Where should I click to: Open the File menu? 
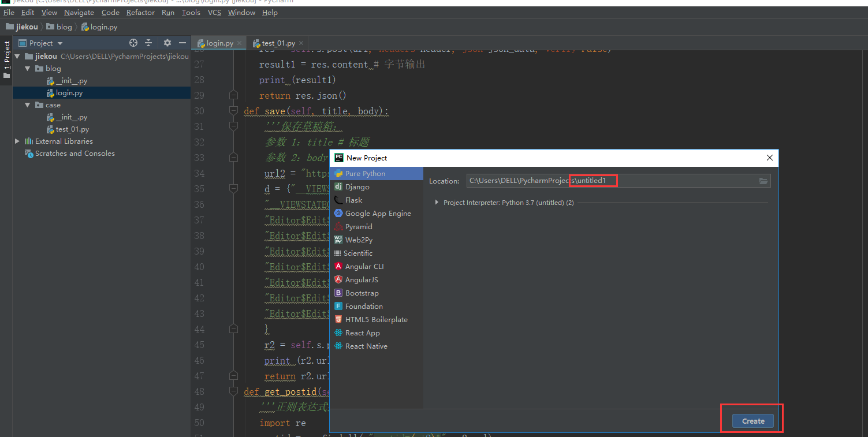pyautogui.click(x=9, y=12)
